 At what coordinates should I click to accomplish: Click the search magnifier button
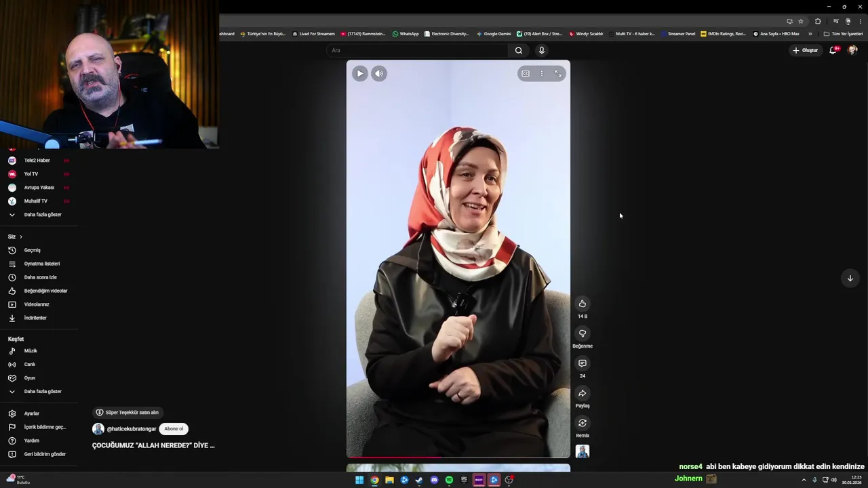click(x=519, y=50)
